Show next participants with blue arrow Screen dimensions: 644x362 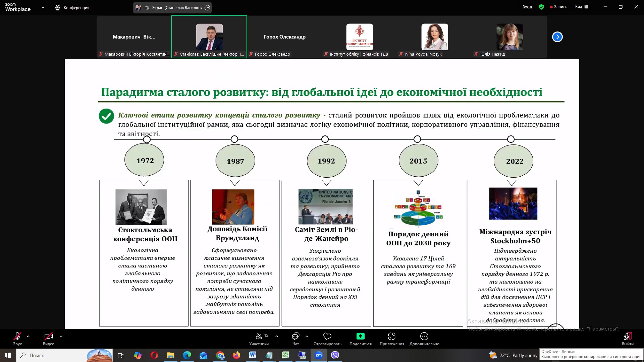point(557,37)
